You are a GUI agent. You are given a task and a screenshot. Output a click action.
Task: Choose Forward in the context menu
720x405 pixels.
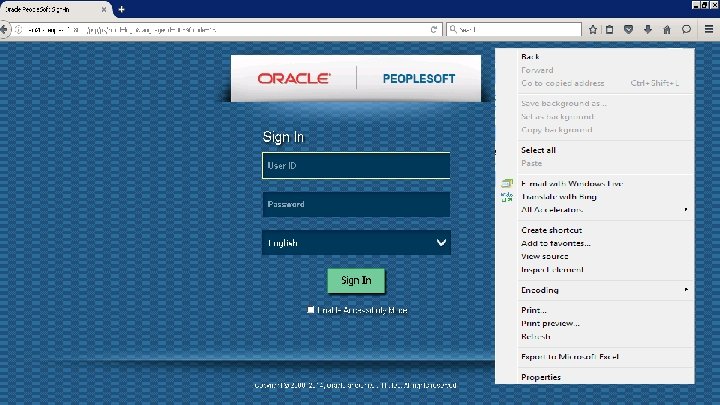pos(537,70)
